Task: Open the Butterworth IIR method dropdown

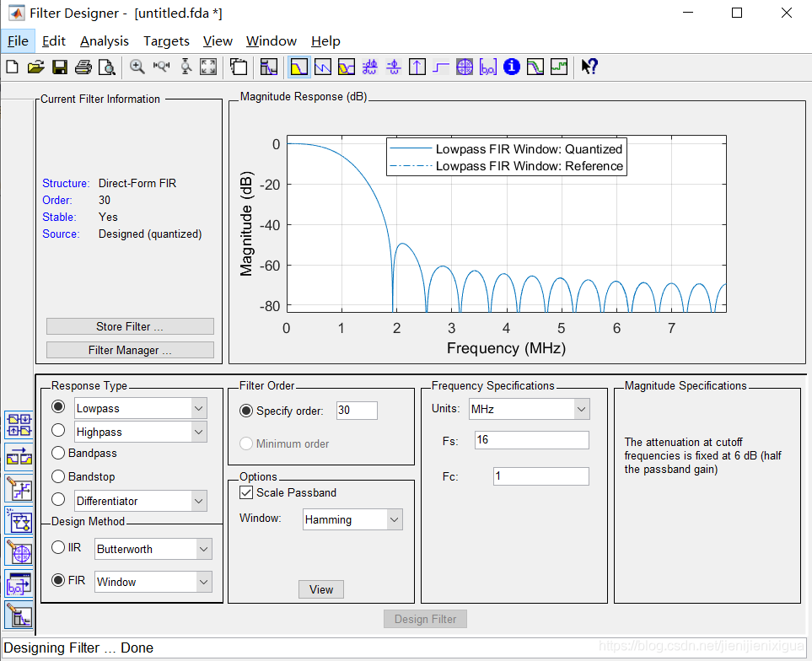Action: coord(204,549)
